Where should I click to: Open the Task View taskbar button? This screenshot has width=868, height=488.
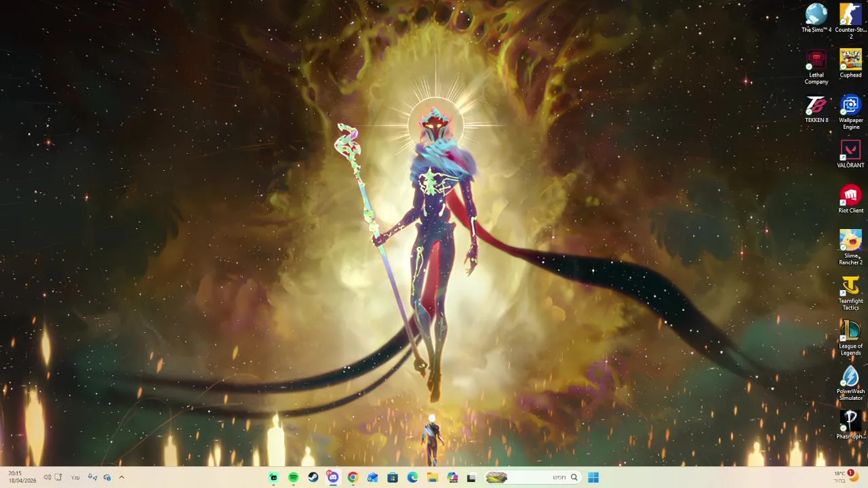coord(471,478)
